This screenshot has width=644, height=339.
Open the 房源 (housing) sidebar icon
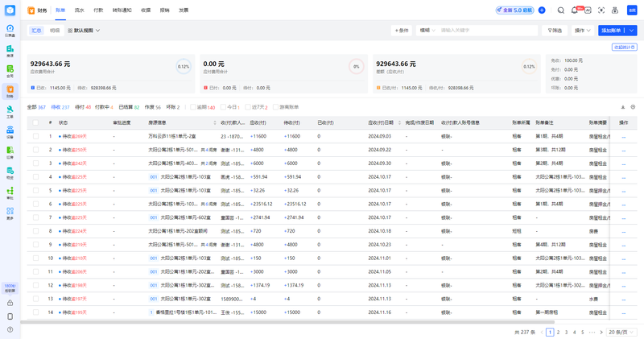tap(10, 51)
